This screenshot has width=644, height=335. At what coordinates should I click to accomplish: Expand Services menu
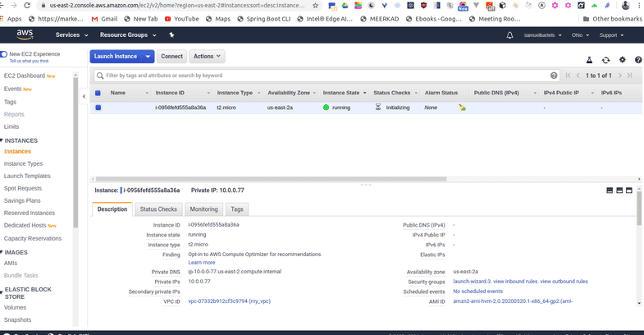pyautogui.click(x=72, y=35)
